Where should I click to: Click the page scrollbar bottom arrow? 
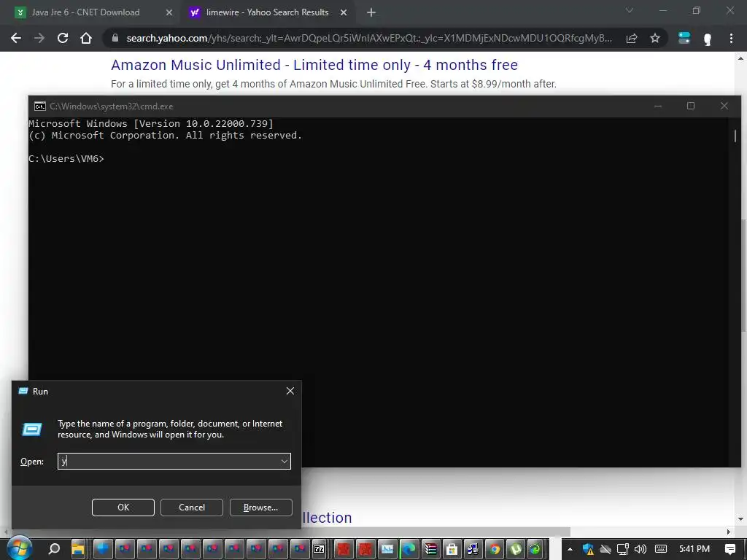pyautogui.click(x=740, y=519)
